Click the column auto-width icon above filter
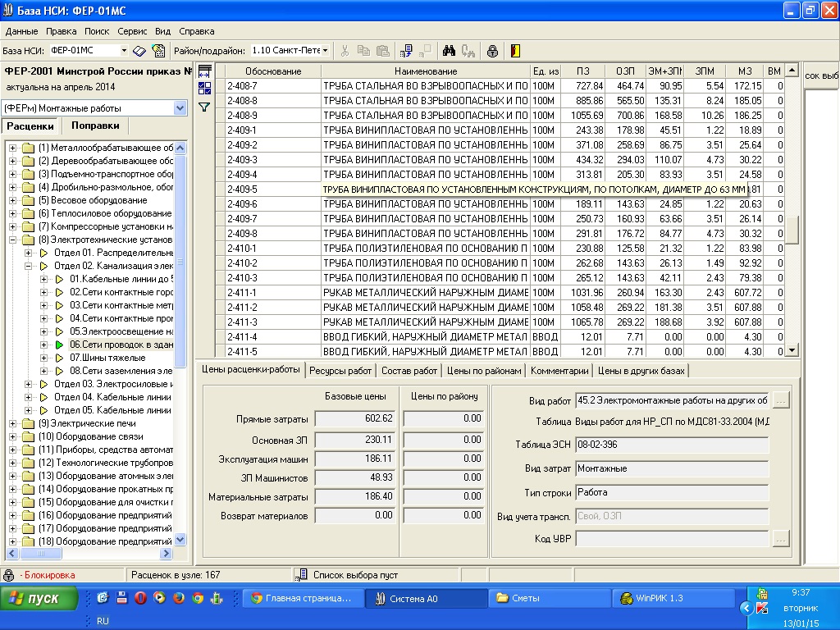Viewport: 840px width, 630px height. [204, 72]
